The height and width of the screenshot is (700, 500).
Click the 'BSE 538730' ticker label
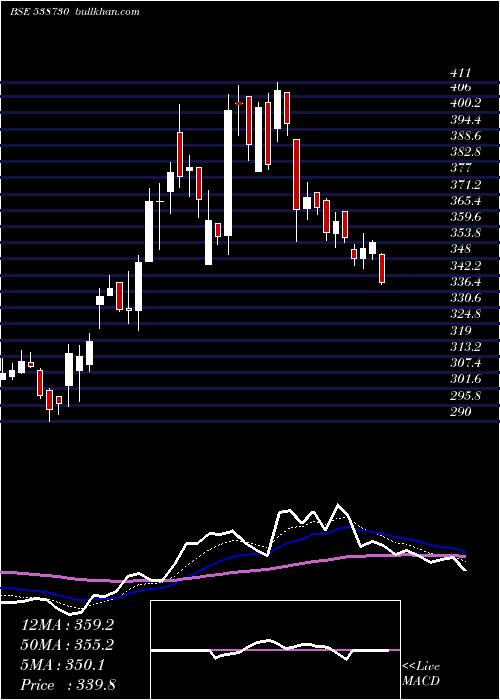tap(39, 12)
